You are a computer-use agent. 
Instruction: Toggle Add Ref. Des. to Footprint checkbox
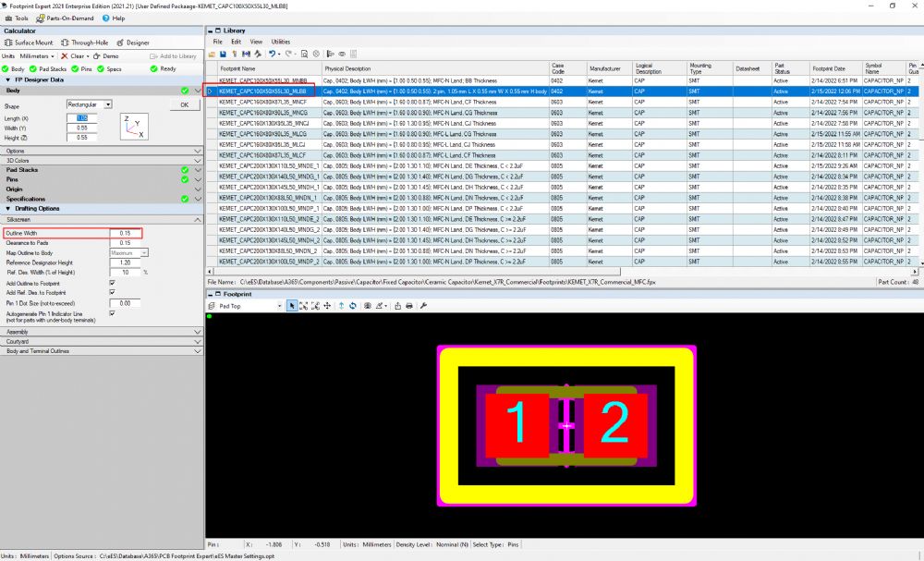(112, 292)
